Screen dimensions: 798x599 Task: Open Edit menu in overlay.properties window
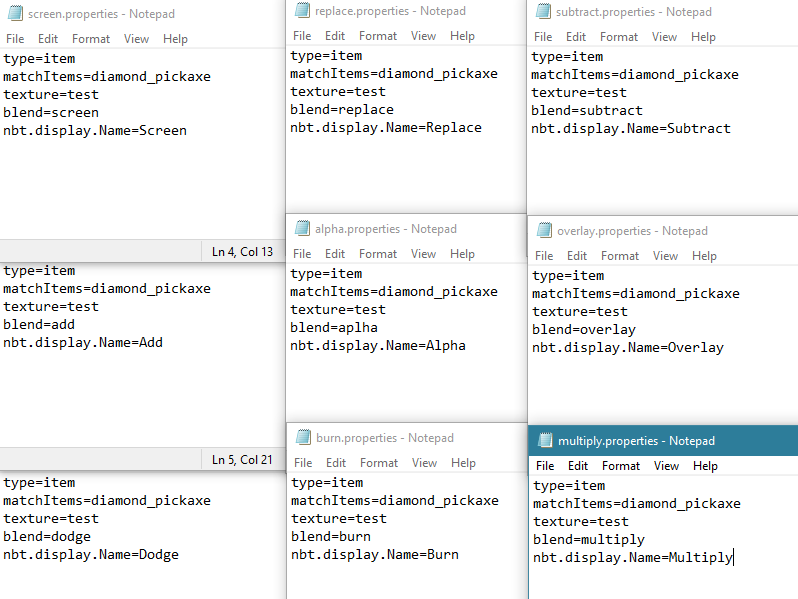pyautogui.click(x=577, y=255)
